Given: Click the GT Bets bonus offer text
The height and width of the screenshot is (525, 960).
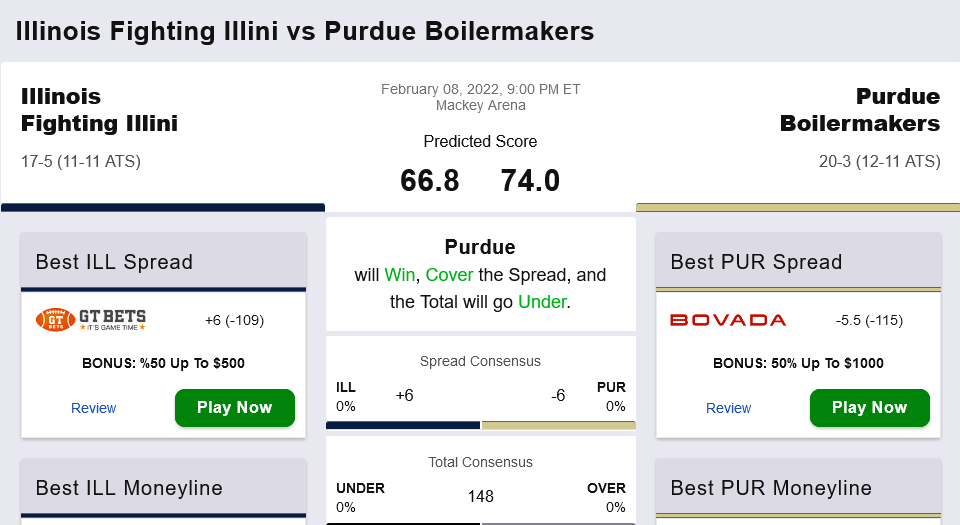Looking at the screenshot, I should coord(163,363).
